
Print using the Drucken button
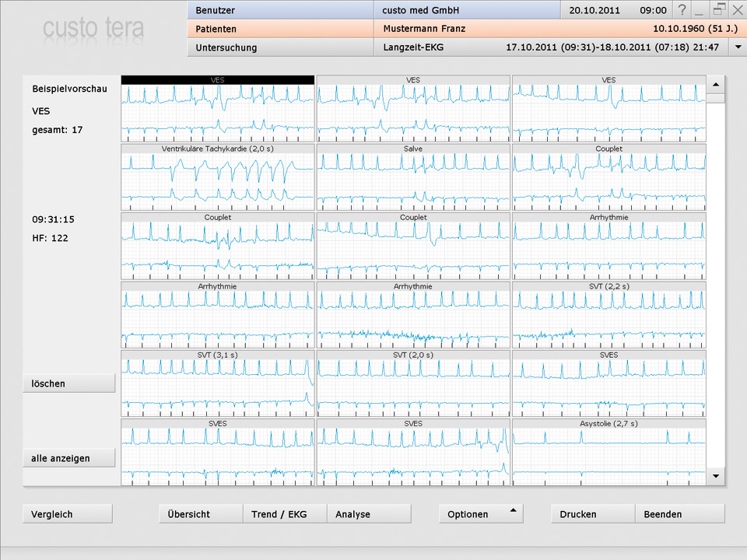click(593, 514)
